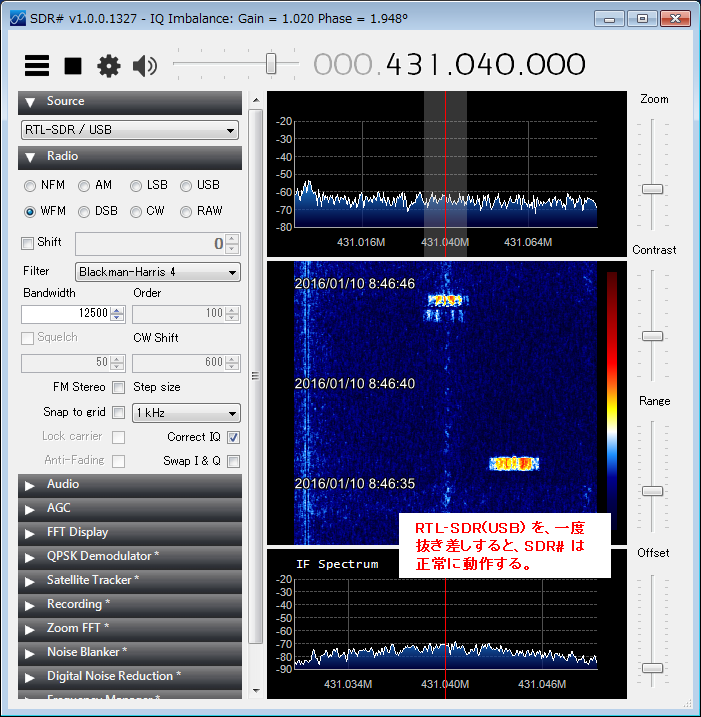701x717 pixels.
Task: Select WFM demodulation mode
Action: (x=30, y=212)
